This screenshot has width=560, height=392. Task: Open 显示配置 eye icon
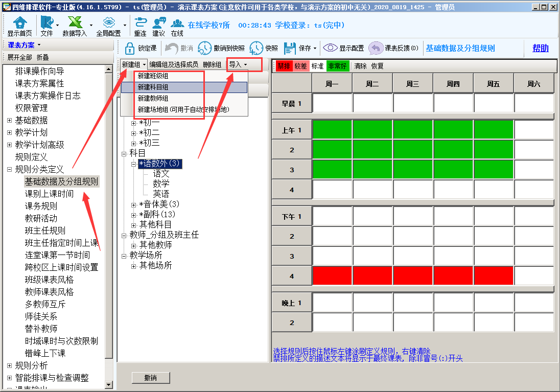331,48
